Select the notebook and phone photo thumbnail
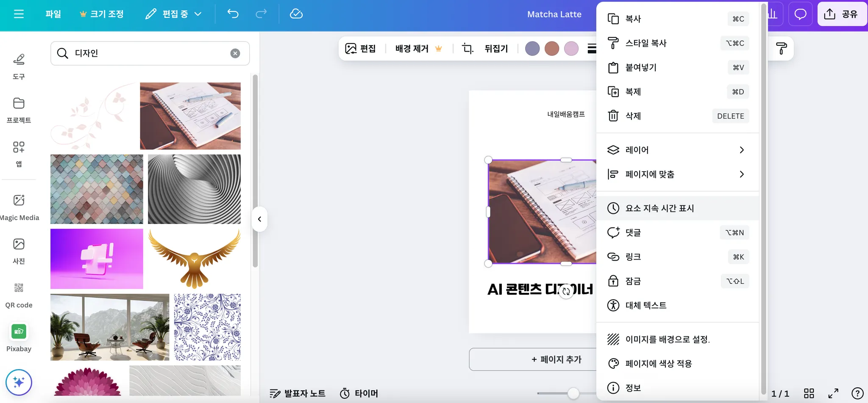The width and height of the screenshot is (868, 403). point(190,116)
